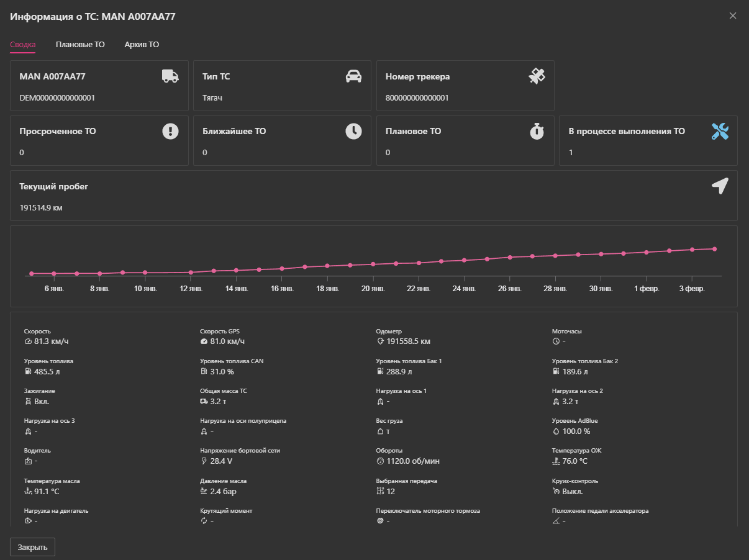Close the vehicle info dialog with X
749x560 pixels.
(x=733, y=16)
